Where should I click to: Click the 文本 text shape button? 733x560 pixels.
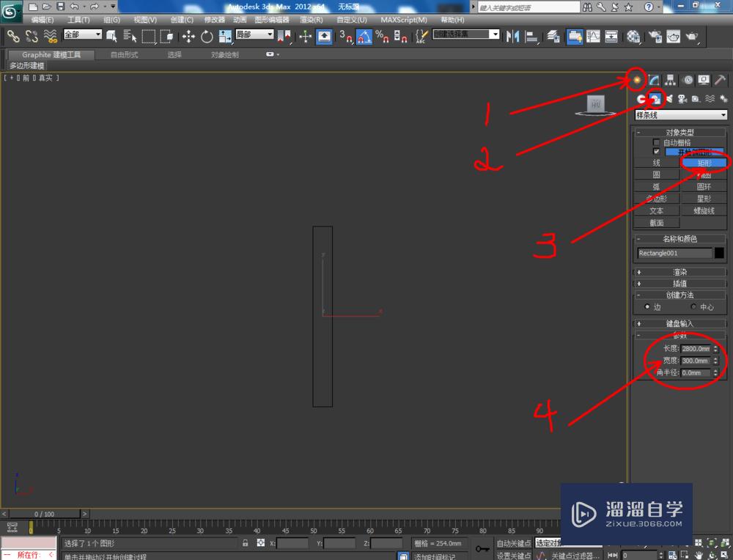(x=656, y=211)
